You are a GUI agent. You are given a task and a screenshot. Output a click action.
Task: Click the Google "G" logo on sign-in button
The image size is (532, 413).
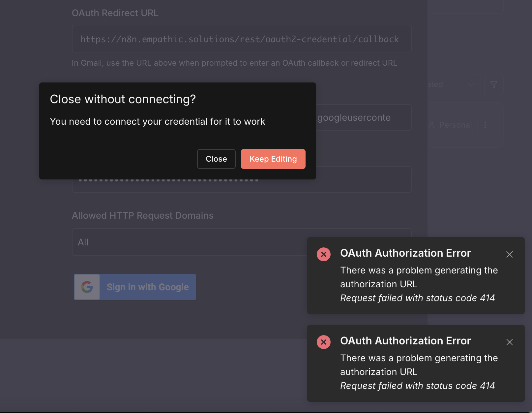(x=86, y=287)
